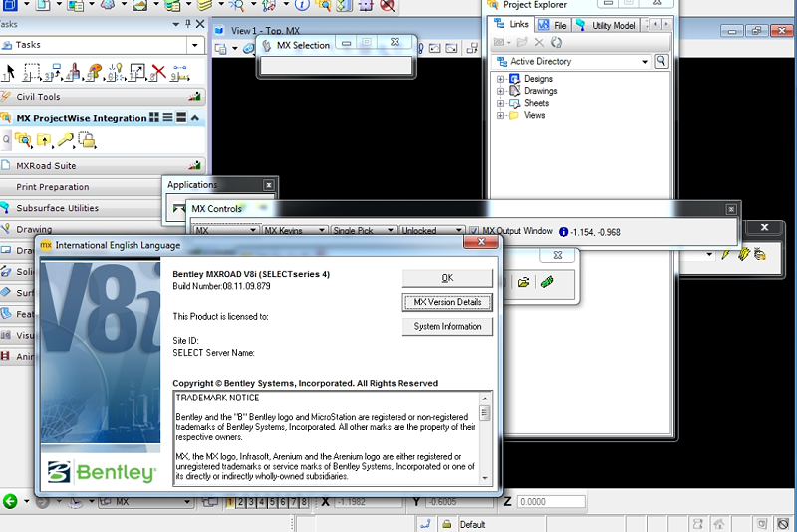Uncheck the MX Output Window checkbox
The height and width of the screenshot is (532, 797).
coord(474,231)
